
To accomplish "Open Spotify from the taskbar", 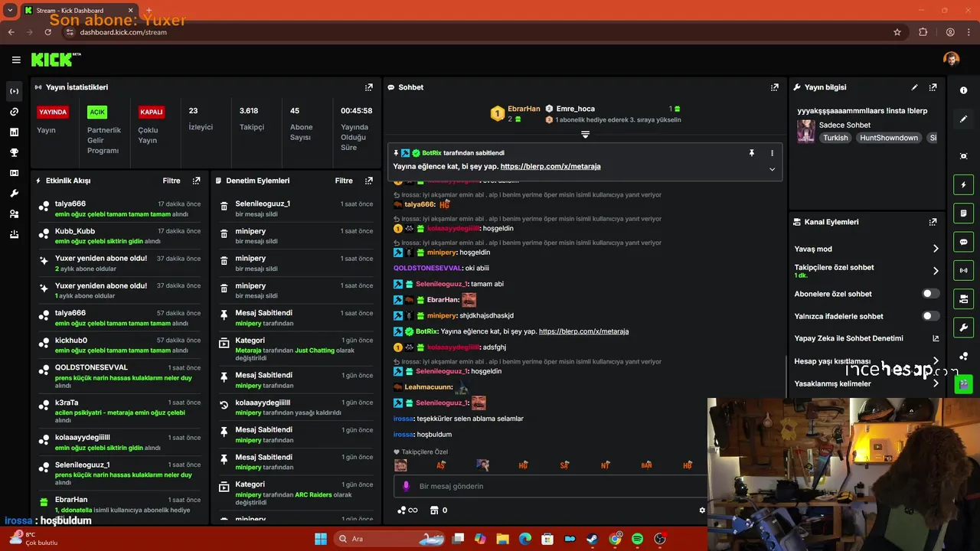I will pos(638,539).
